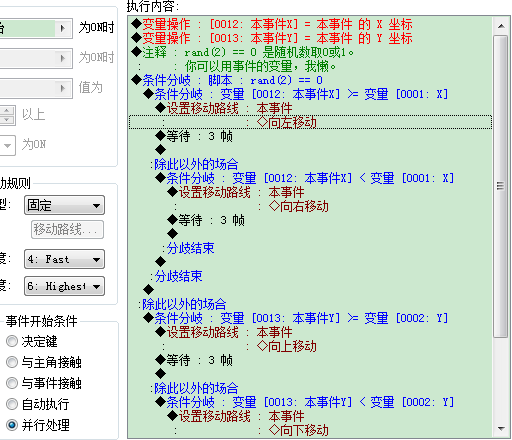
Task: Open the variable selector arrow beside 值为
Action: coord(63,88)
